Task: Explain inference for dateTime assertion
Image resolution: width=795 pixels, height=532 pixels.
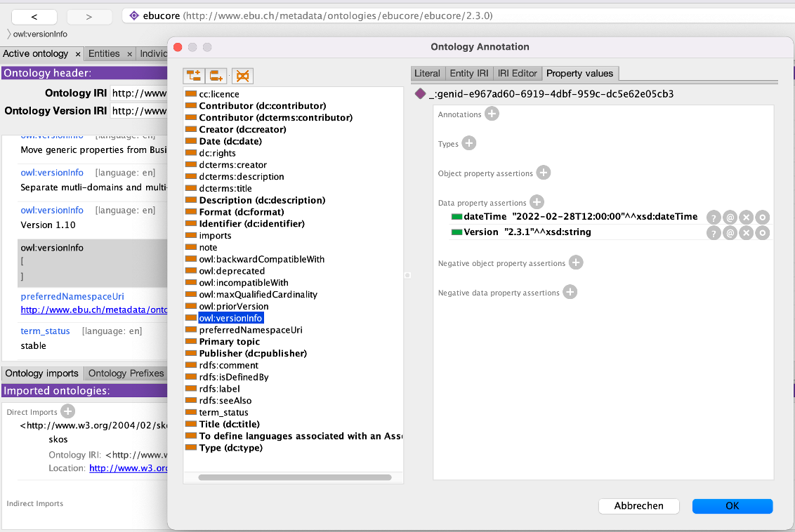Action: 714,218
